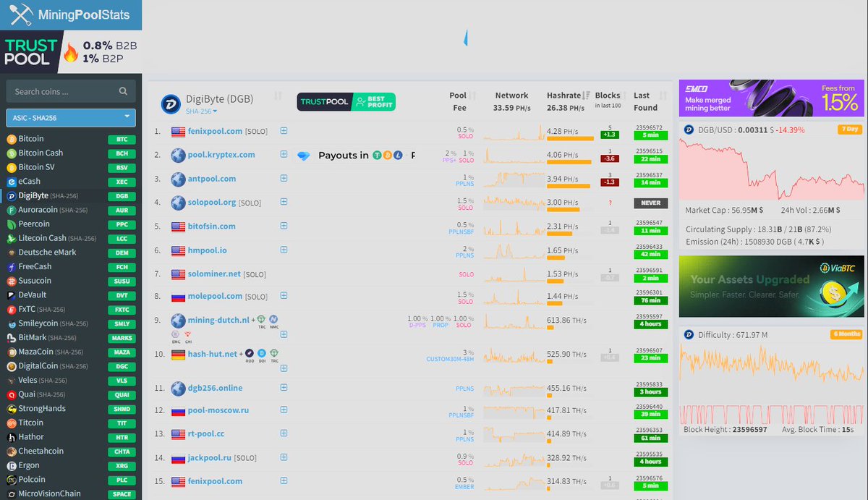Click the FreeCash coin icon
This screenshot has width=868, height=500.
[x=12, y=267]
